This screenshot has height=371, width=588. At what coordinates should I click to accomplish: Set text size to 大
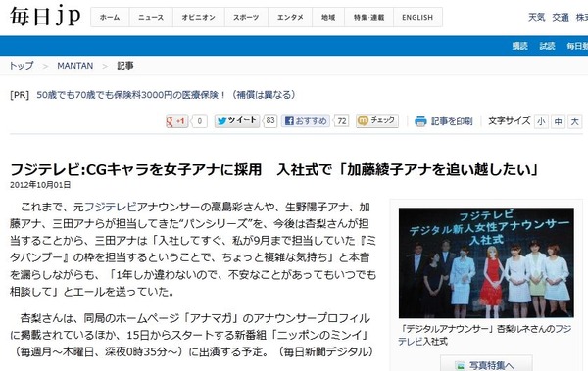tap(575, 121)
